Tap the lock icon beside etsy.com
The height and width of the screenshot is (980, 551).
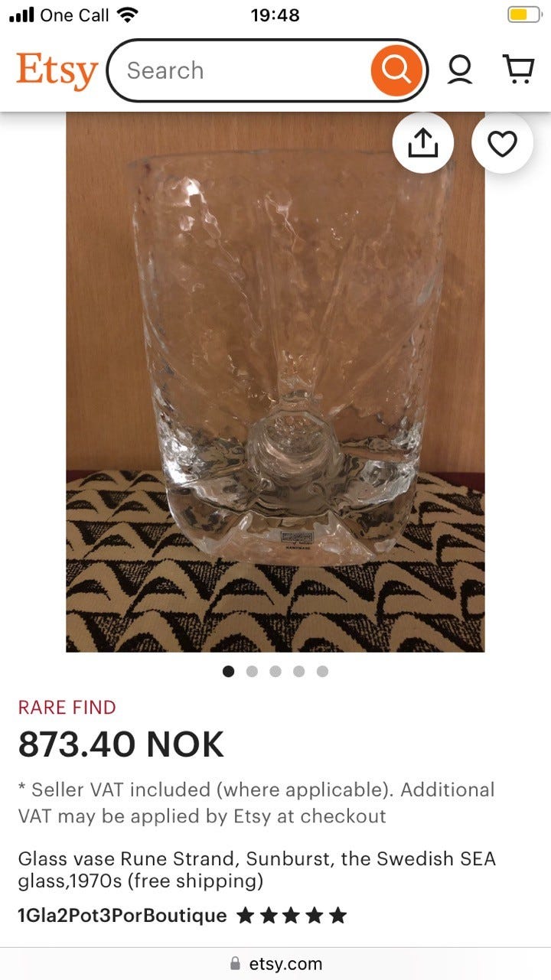point(236,964)
